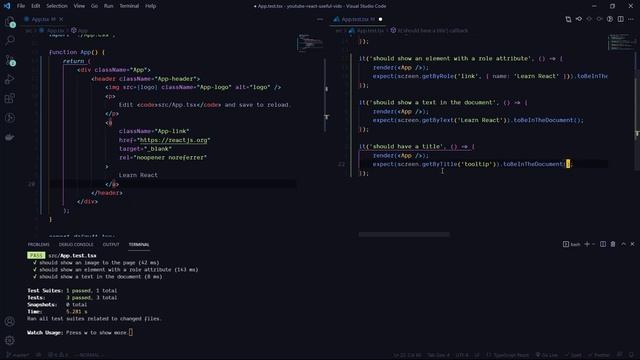Image resolution: width=640 pixels, height=360 pixels.
Task: Click rel="noopener noreferrer" line
Action: point(163,158)
